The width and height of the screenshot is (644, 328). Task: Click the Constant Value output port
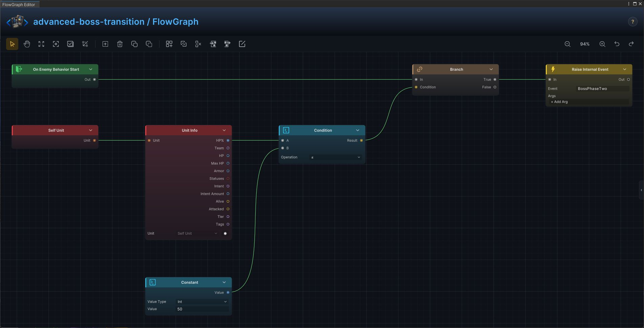coord(228,292)
